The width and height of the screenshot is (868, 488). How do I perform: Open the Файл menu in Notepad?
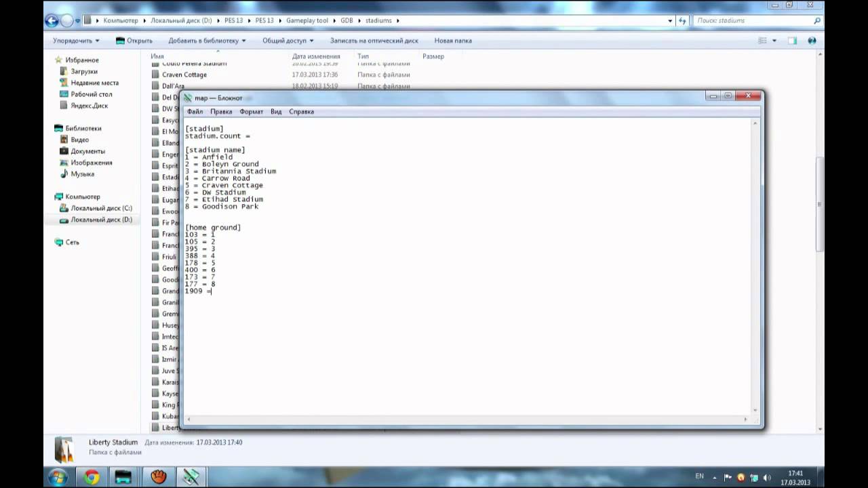click(195, 112)
